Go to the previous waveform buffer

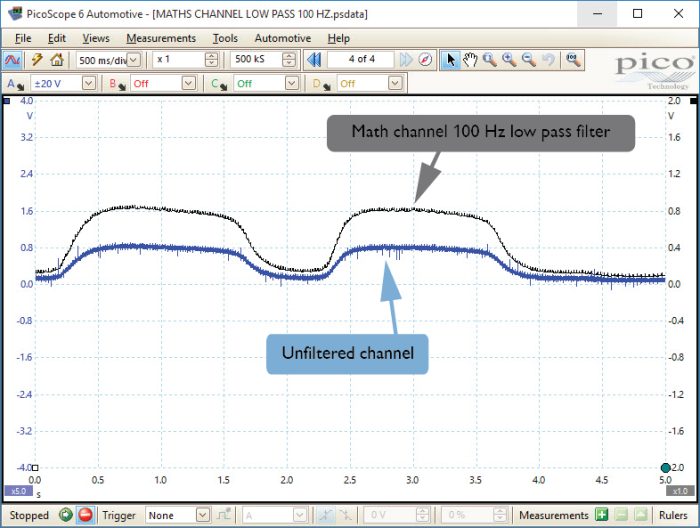(314, 59)
